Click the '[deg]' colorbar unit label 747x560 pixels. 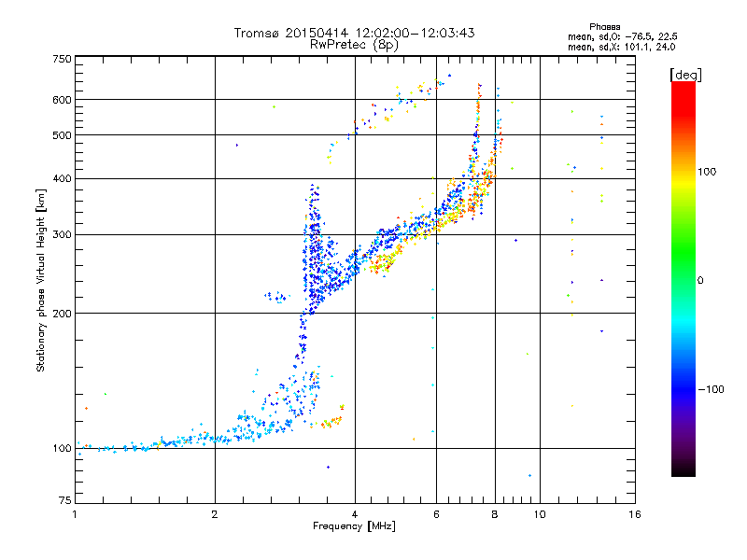pyautogui.click(x=685, y=75)
